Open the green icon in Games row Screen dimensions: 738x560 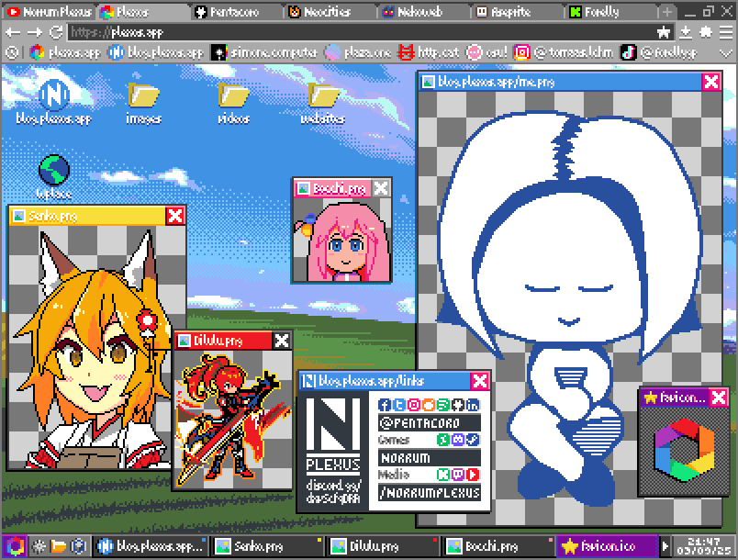[443, 440]
